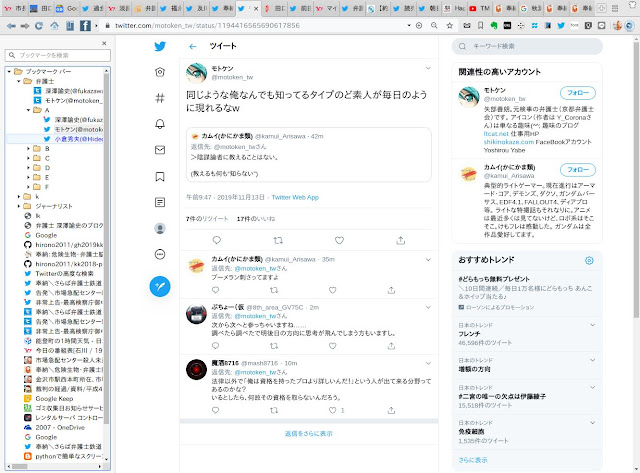Screen dimensions: 640x473
Task: Share the reply from 魔酒8716
Action: [391, 410]
